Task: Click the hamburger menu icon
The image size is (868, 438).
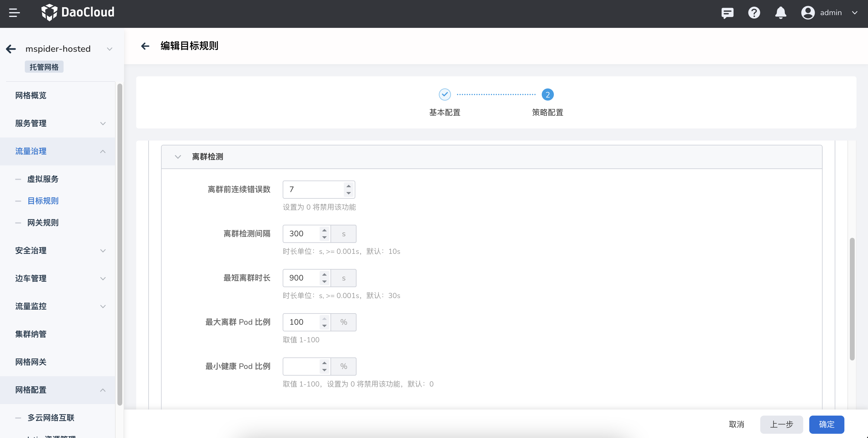Action: point(14,13)
